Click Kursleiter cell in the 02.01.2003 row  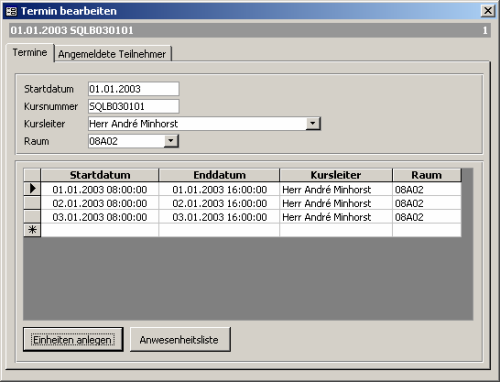[336, 203]
